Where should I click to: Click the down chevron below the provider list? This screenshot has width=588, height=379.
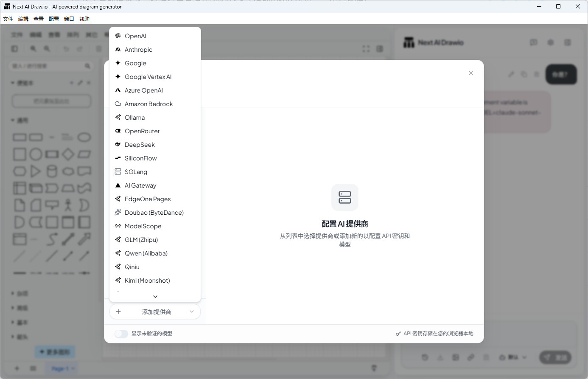(155, 297)
